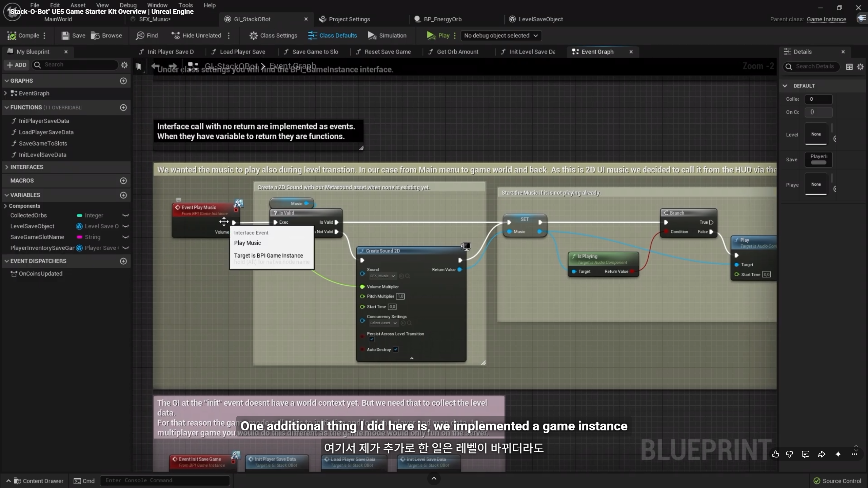Viewport: 868px width, 488px height.
Task: Toggle CollectedOrbs variable visibility eye
Action: (x=125, y=216)
